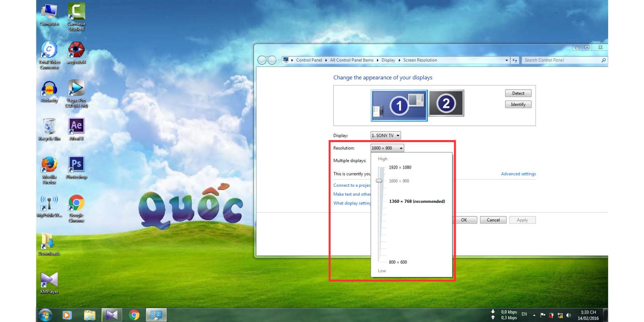644x322 pixels.
Task: Click the Apply button
Action: pos(522,220)
